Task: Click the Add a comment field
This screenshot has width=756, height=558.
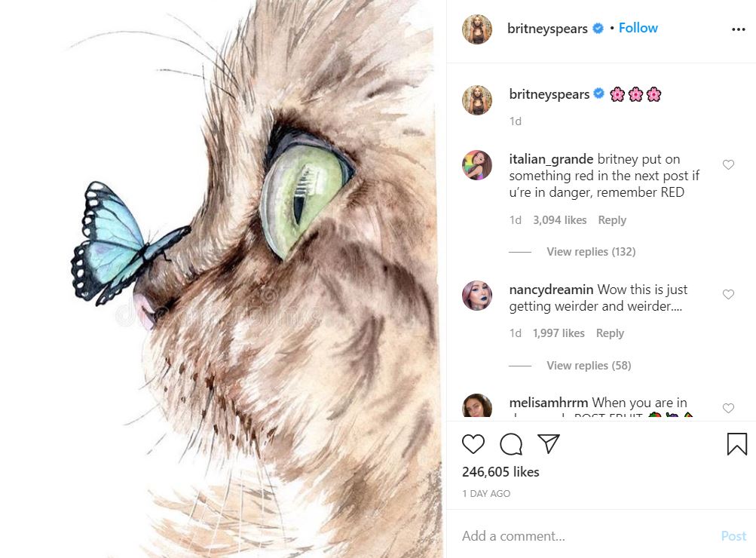Action: click(x=580, y=536)
